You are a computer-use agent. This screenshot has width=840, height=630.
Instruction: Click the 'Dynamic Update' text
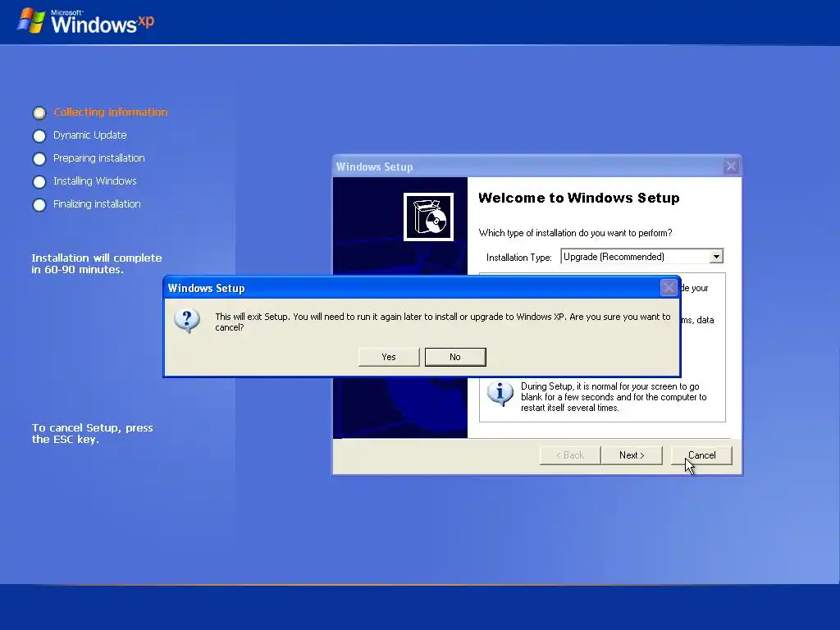click(90, 135)
